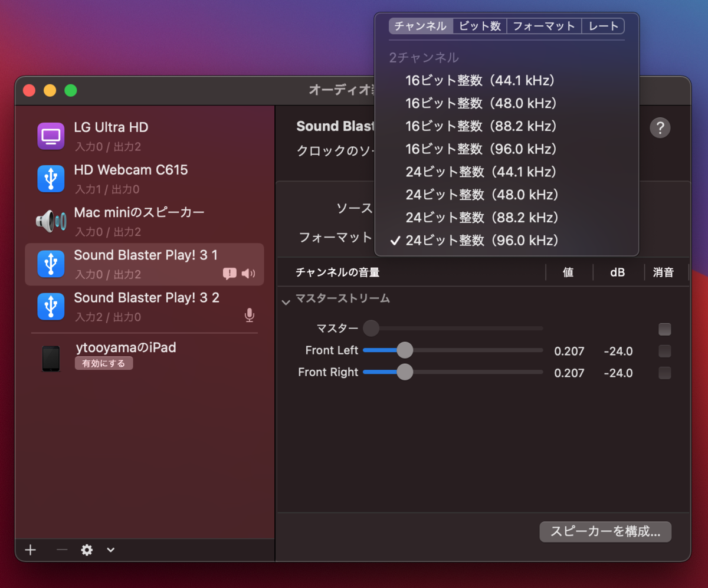
Task: Select the Sound Blaster Play! 3 2 row
Action: pos(145,306)
